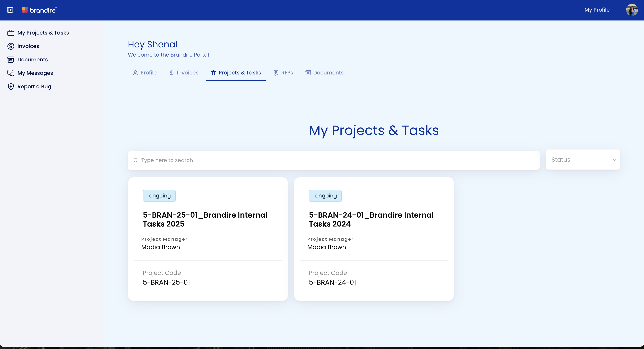The width and height of the screenshot is (644, 349).
Task: Open the RFPs tab
Action: coord(283,73)
